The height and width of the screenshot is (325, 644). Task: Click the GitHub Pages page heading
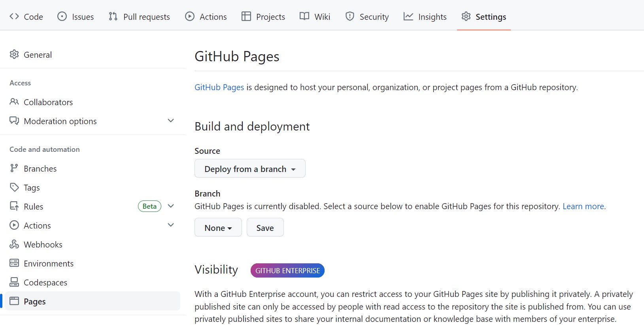point(237,57)
